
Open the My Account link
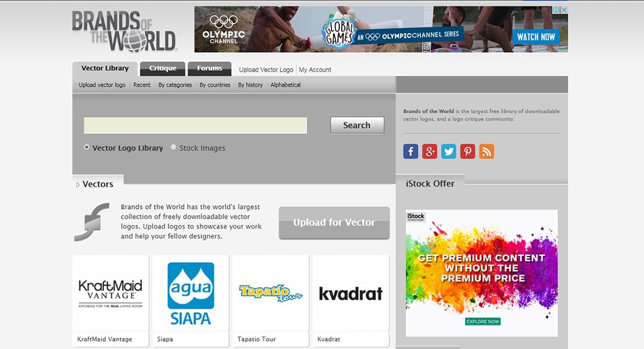[x=315, y=70]
